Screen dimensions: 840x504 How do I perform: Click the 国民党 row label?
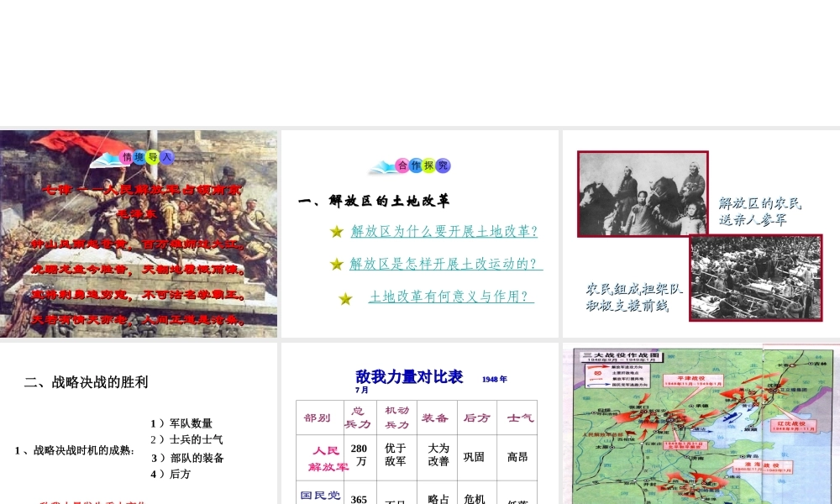coord(320,496)
